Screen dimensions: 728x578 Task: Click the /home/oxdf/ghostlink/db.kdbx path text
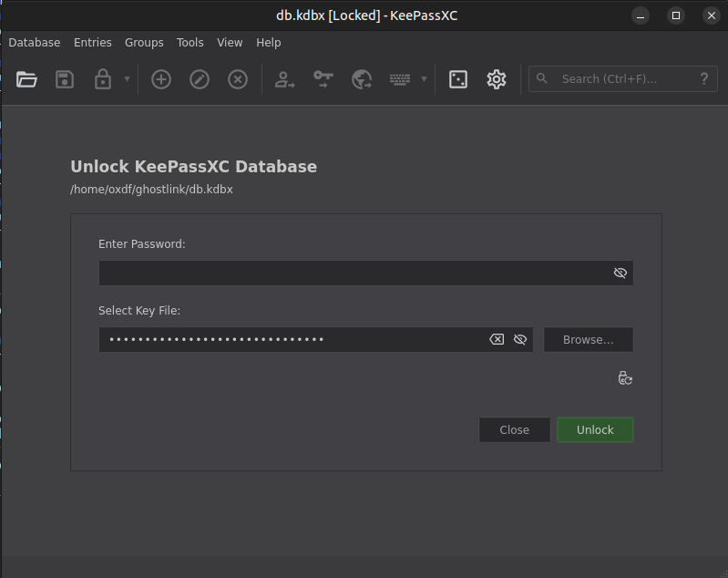(151, 190)
